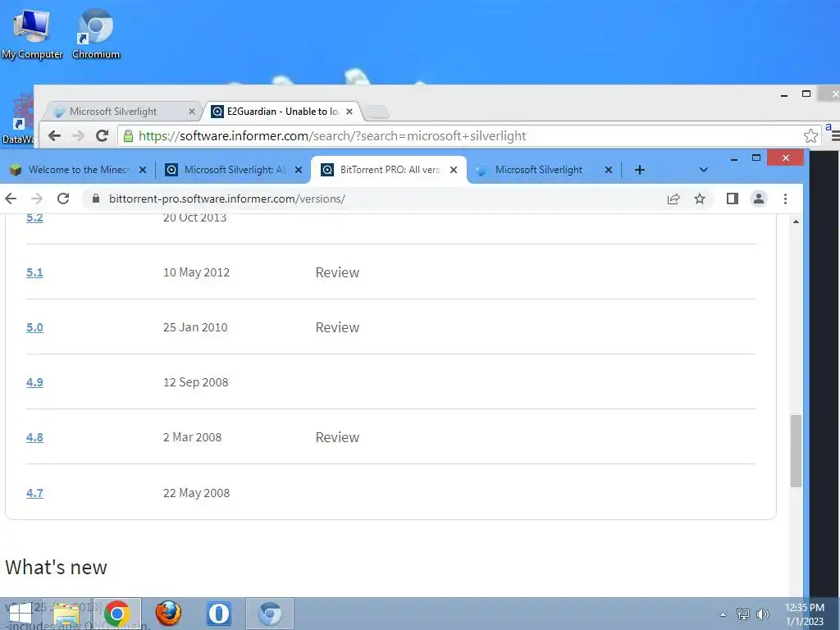Close the BitTorrent PRO: All versions tab
Image resolution: width=840 pixels, height=630 pixels.
point(453,170)
